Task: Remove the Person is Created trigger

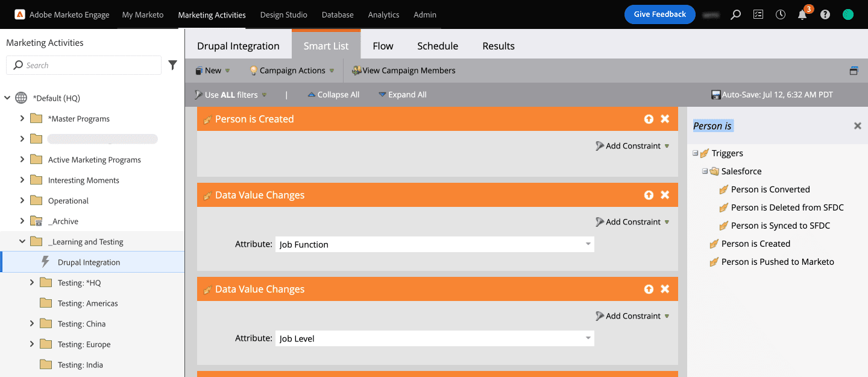Action: pos(665,119)
